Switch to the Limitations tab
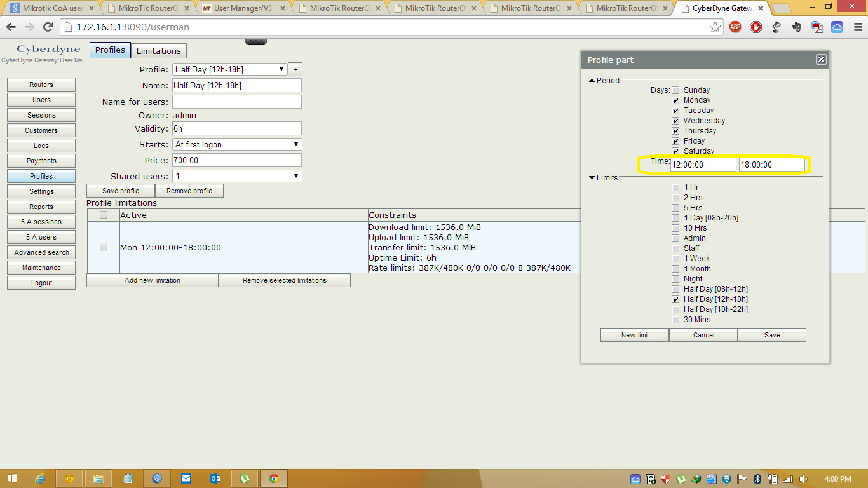The width and height of the screenshot is (868, 488). click(158, 50)
